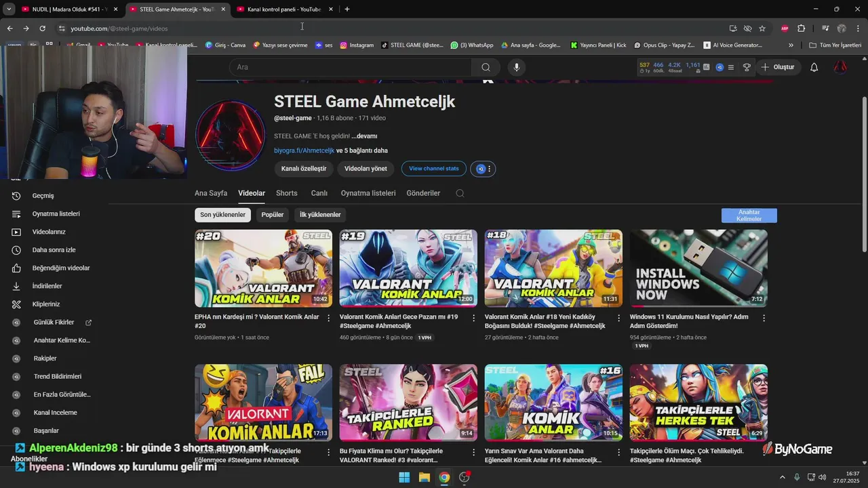868x488 pixels.
Task: Select the Popüler filter chip
Action: click(x=273, y=215)
